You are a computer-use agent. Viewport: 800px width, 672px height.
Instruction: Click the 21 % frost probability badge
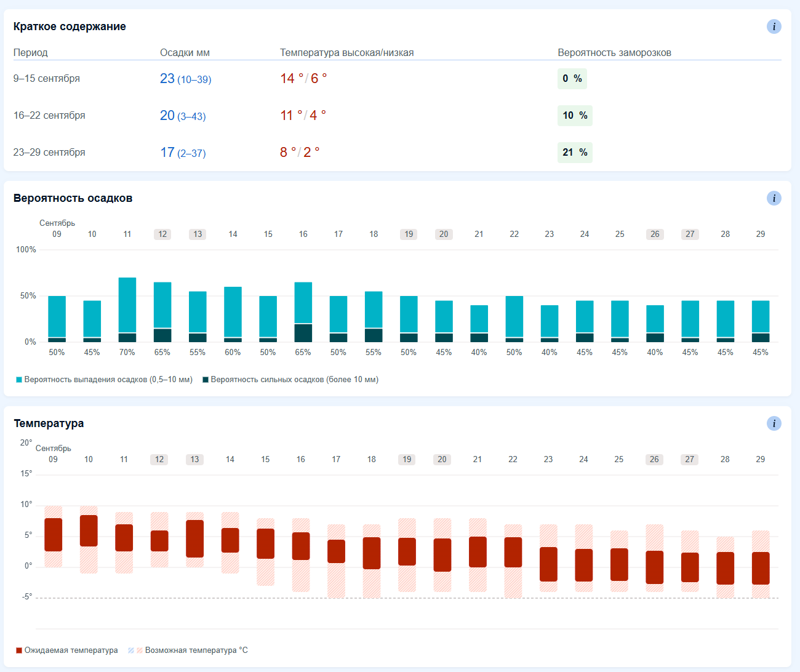pyautogui.click(x=575, y=153)
